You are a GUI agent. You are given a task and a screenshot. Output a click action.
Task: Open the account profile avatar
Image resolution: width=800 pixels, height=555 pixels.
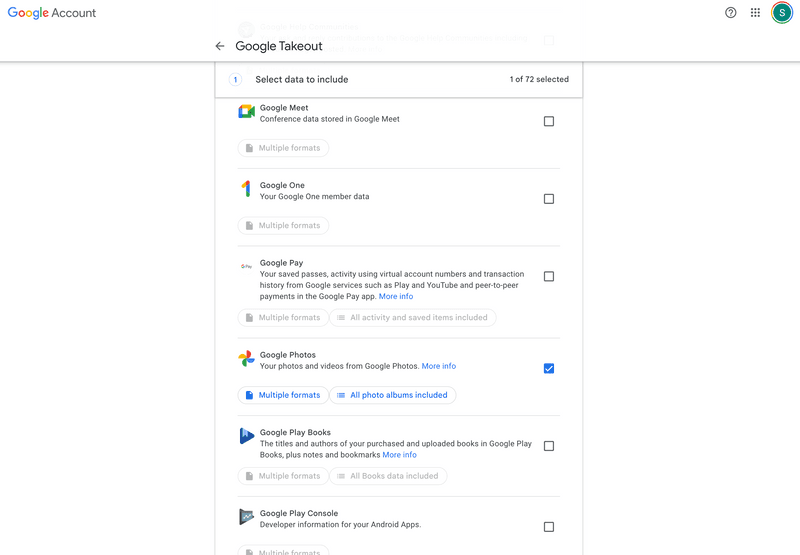pyautogui.click(x=782, y=13)
